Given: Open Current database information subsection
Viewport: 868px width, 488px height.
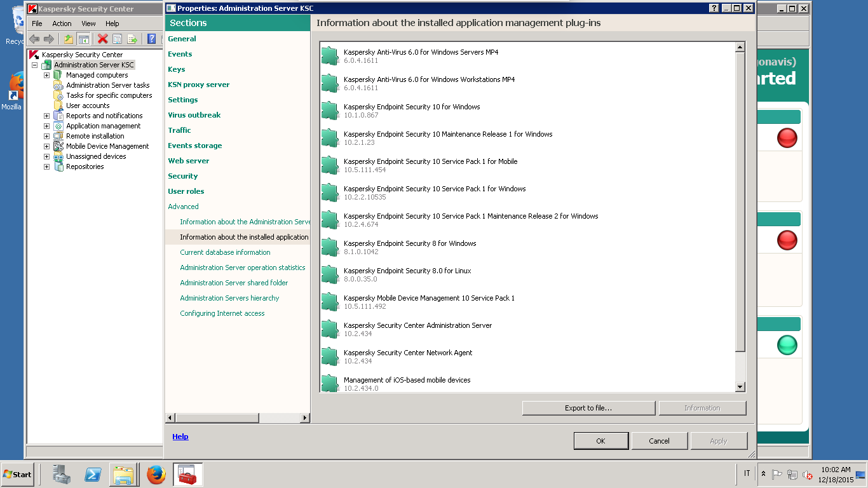Looking at the screenshot, I should pos(225,252).
